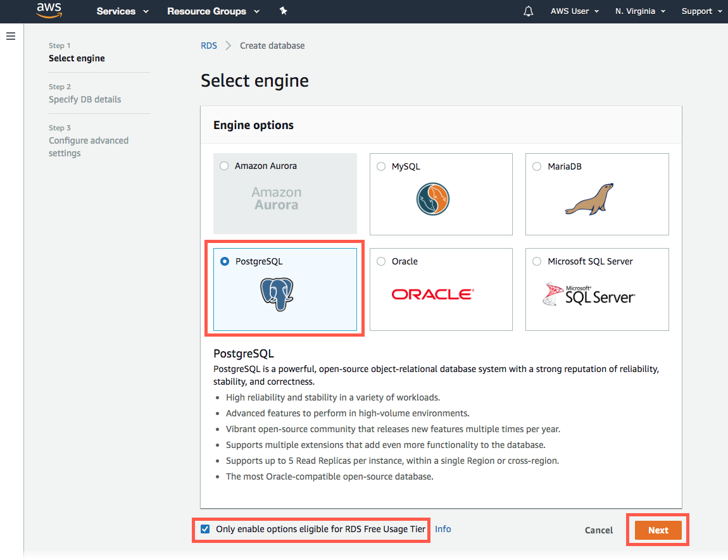Follow the RDS breadcrumb link
The image size is (728, 560).
coord(209,46)
